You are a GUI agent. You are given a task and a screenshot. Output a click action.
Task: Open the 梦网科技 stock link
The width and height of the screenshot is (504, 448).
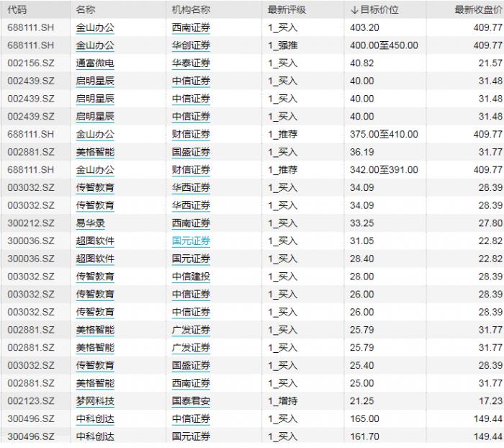pyautogui.click(x=95, y=401)
